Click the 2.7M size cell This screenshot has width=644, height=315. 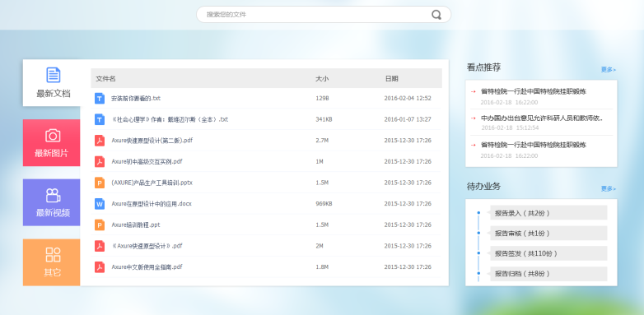click(x=322, y=141)
